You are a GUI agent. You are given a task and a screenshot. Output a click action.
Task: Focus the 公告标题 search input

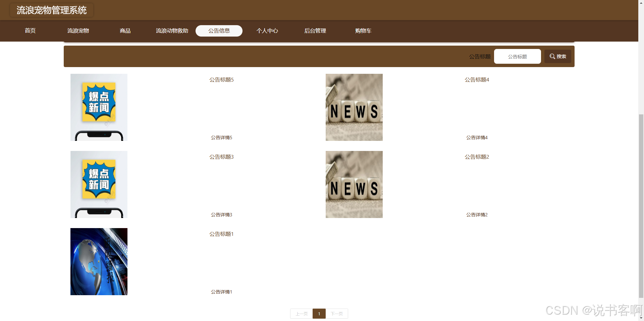click(517, 56)
